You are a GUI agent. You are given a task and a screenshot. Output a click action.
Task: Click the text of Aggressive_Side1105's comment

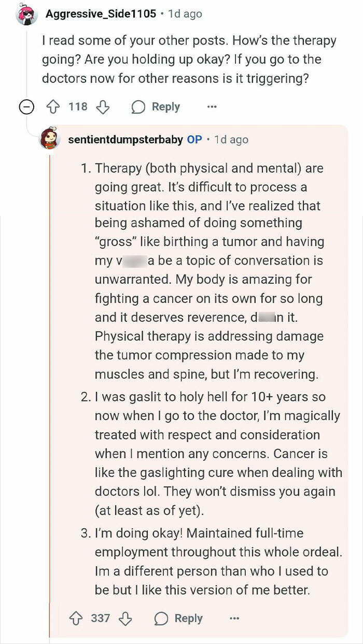pyautogui.click(x=189, y=59)
